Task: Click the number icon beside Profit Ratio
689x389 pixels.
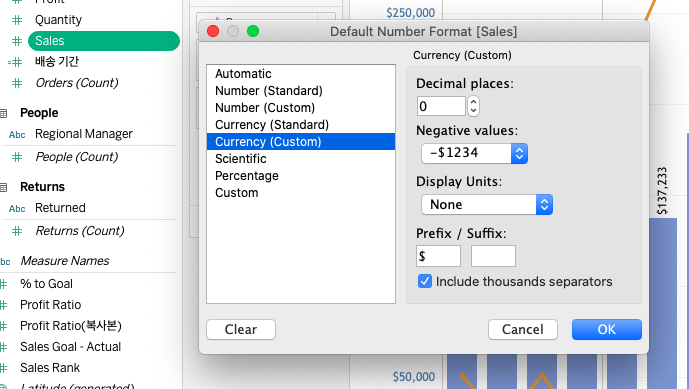Action: [4, 305]
